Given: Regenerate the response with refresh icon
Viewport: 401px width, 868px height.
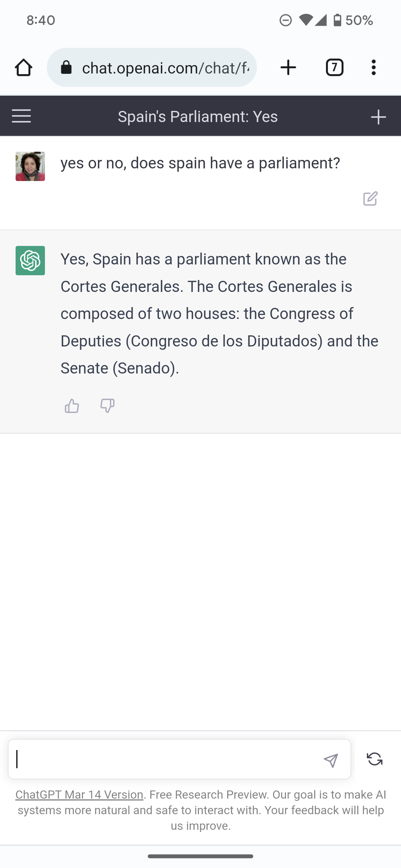Looking at the screenshot, I should 375,759.
